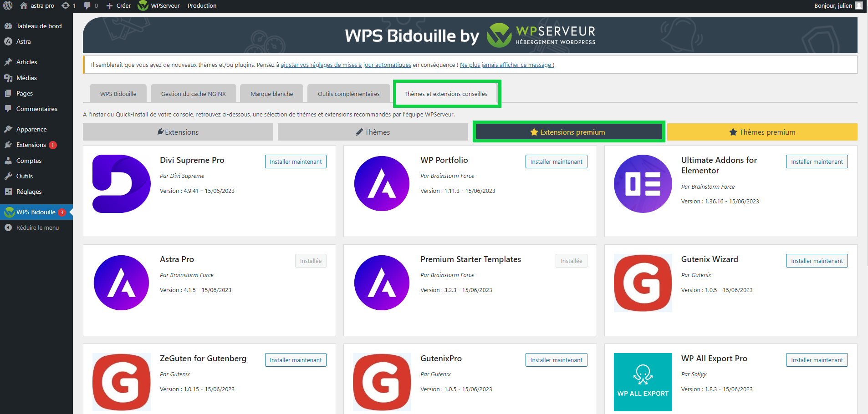Viewport: 868px width, 414px height.
Task: Click the WP Portfolio title
Action: [x=444, y=160]
